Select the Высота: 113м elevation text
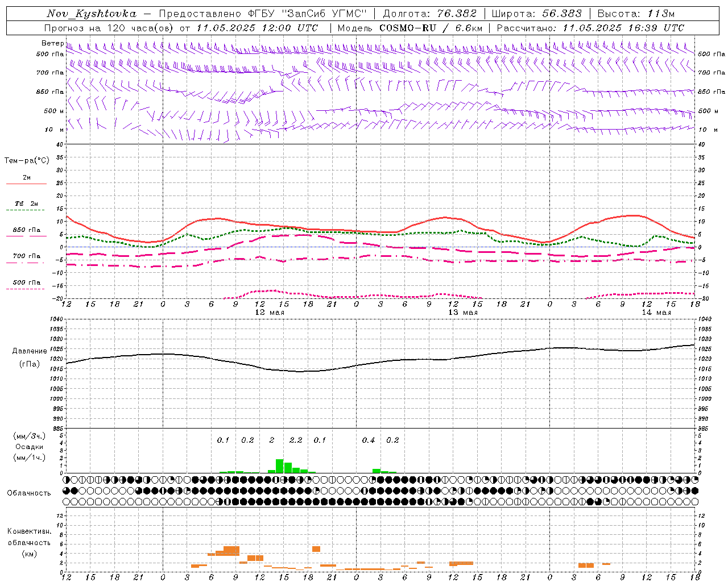The image size is (728, 582). 636,14
